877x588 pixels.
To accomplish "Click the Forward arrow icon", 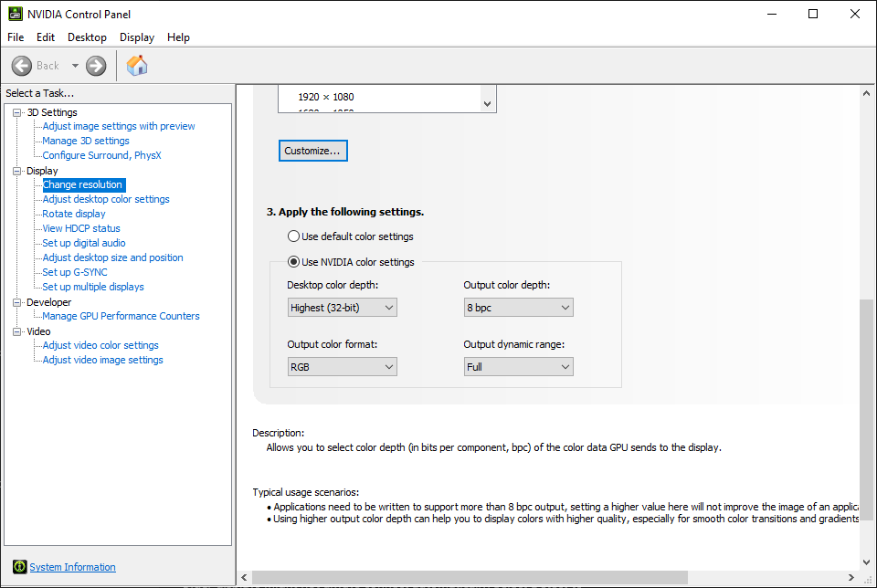I will (96, 66).
